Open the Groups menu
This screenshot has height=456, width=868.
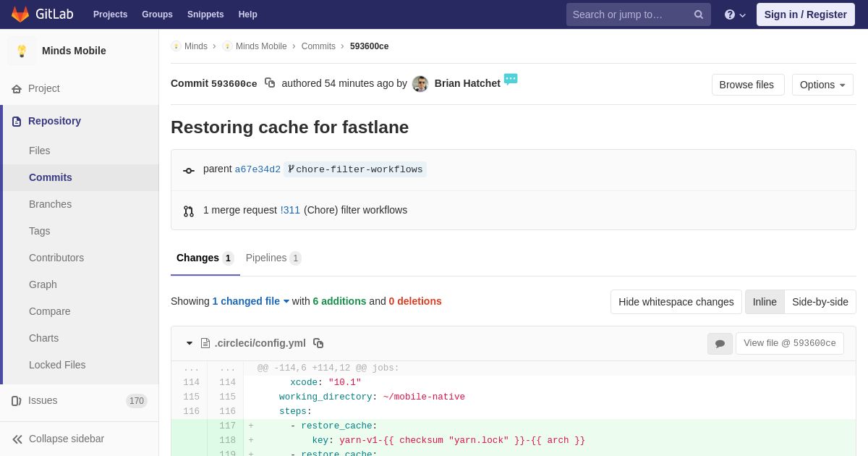[x=157, y=14]
